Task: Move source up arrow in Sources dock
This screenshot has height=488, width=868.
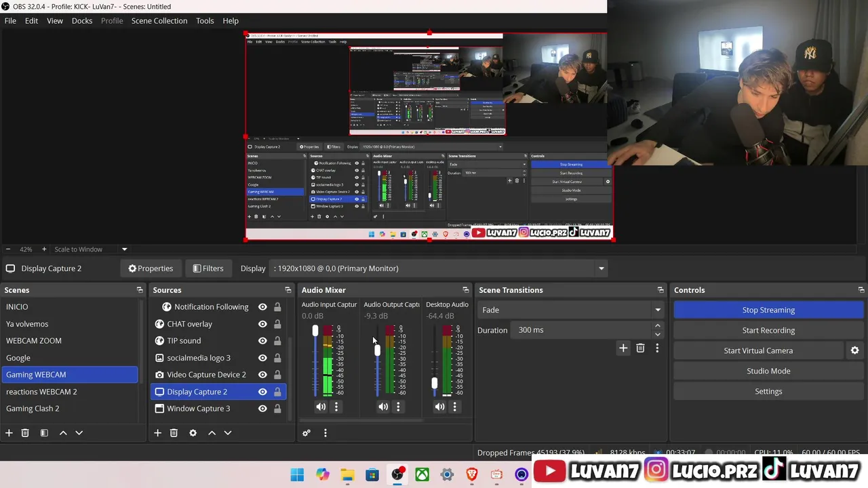Action: point(212,432)
